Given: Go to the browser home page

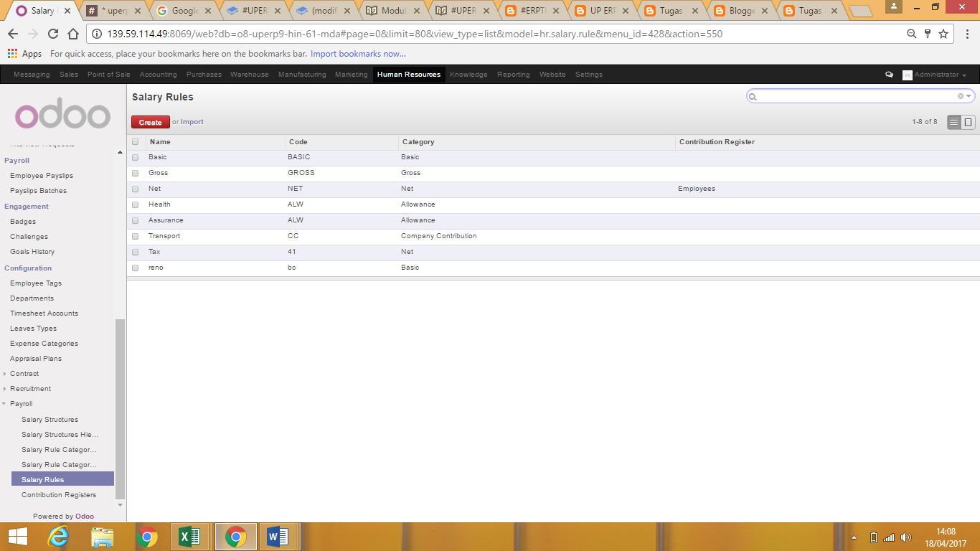Looking at the screenshot, I should pyautogui.click(x=73, y=34).
